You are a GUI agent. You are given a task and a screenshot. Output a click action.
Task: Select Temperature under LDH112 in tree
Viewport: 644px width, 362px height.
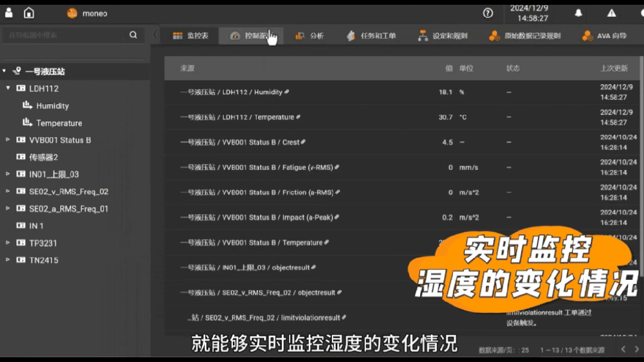(x=59, y=123)
